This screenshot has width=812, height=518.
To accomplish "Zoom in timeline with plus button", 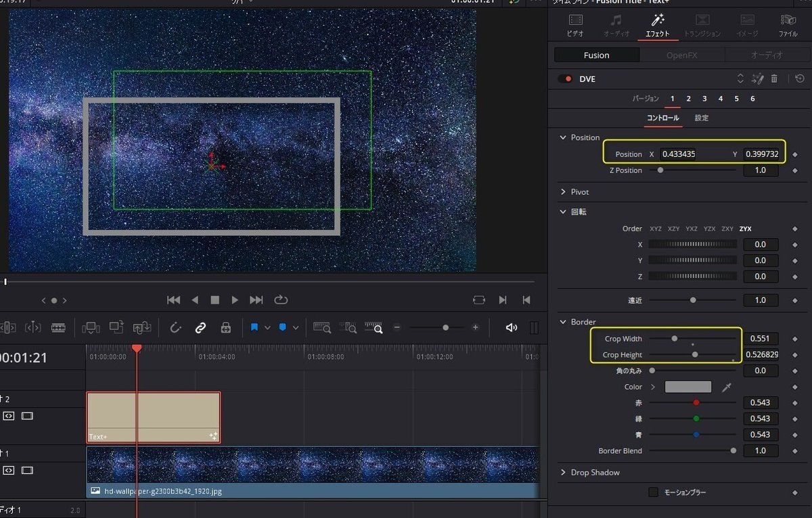I will [475, 327].
